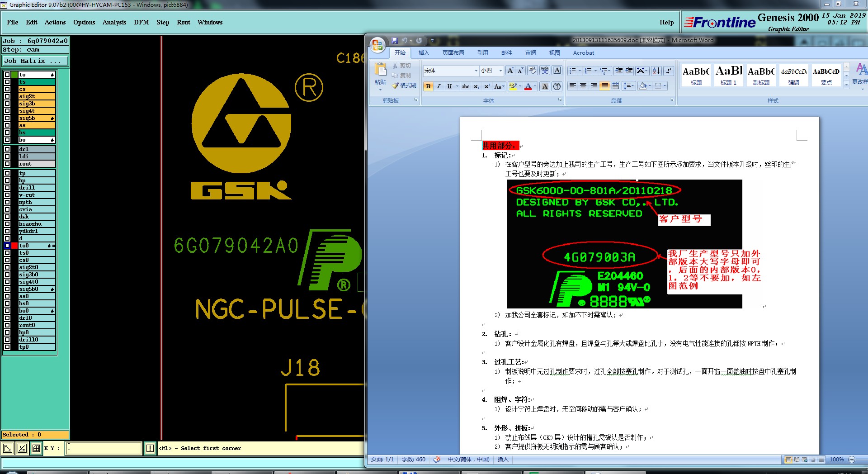The height and width of the screenshot is (474, 868).
Task: Toggle bold formatting in Word
Action: pos(428,86)
